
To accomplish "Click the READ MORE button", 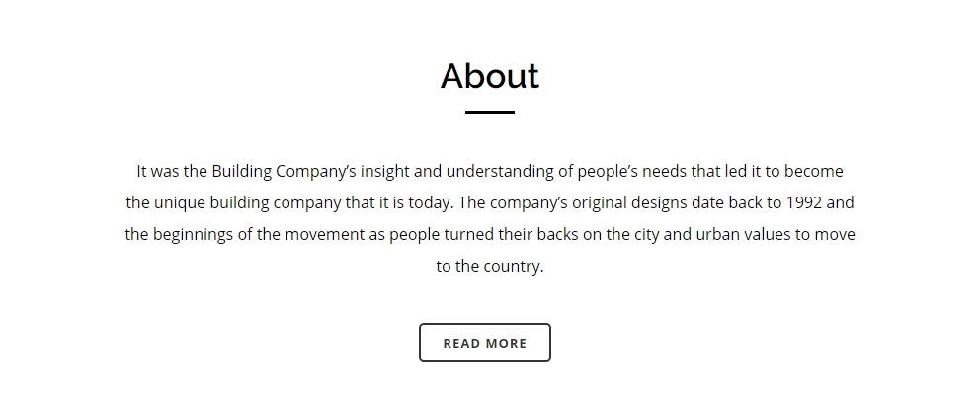I will tap(484, 343).
